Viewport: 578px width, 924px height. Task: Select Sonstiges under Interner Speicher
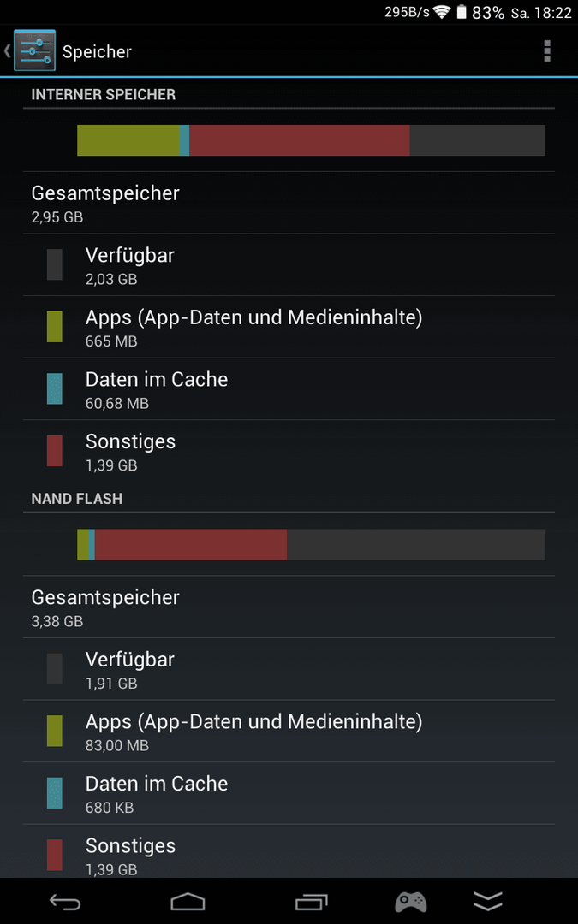pyautogui.click(x=289, y=451)
